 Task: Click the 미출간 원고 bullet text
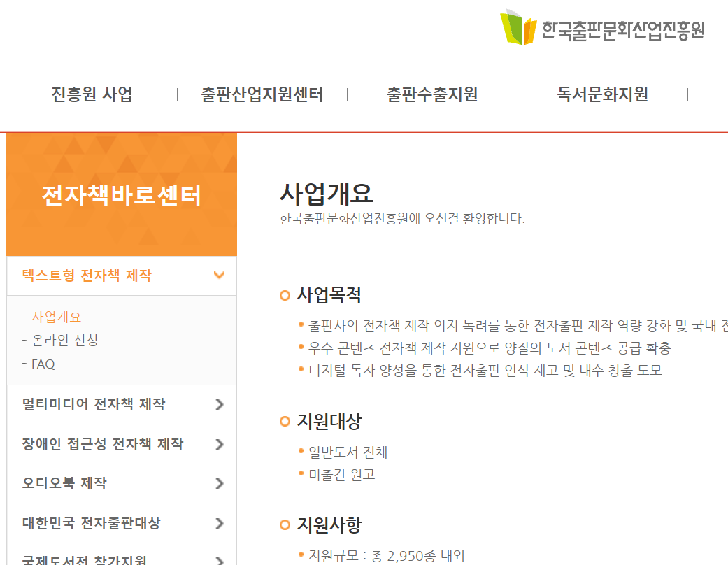coord(342,475)
